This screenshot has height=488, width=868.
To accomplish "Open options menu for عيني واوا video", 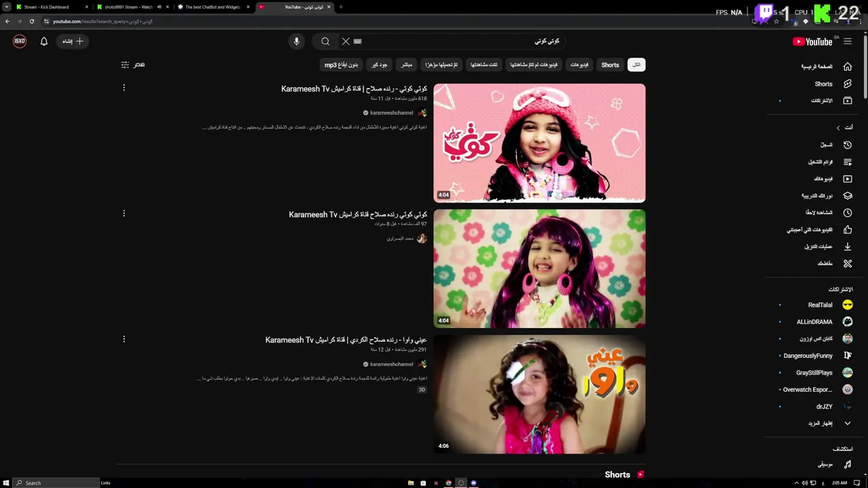I will 124,339.
